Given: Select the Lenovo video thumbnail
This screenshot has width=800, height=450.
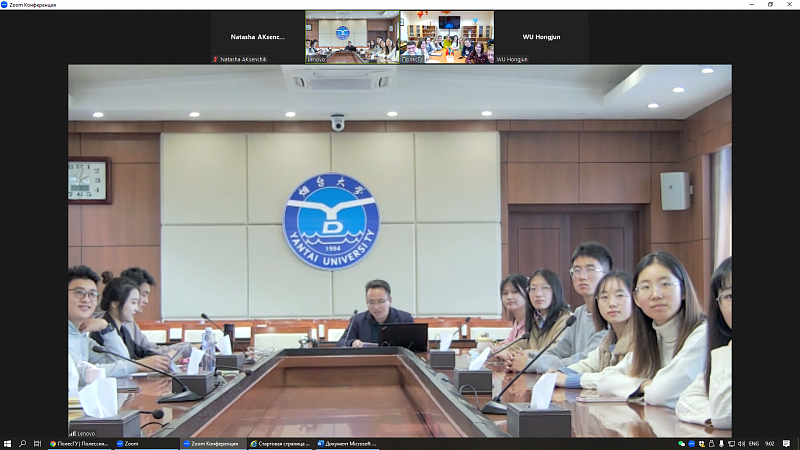Looking at the screenshot, I should click(x=351, y=37).
